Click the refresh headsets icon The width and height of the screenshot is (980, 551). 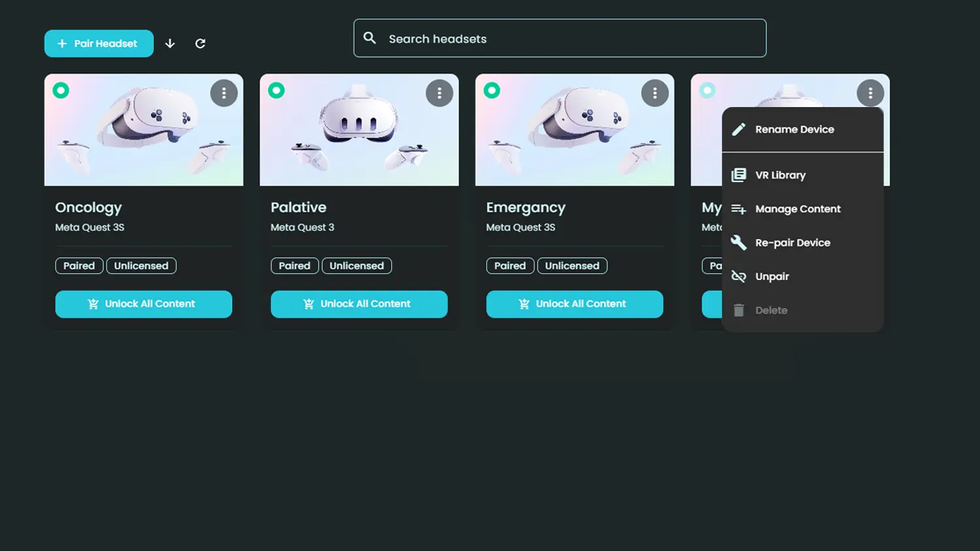pyautogui.click(x=201, y=44)
